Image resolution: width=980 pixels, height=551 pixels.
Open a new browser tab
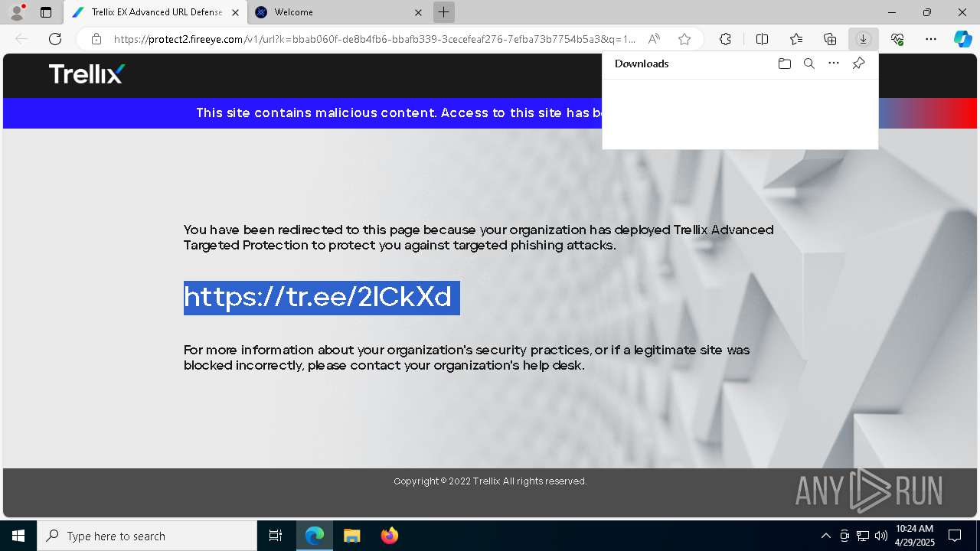[x=443, y=12]
